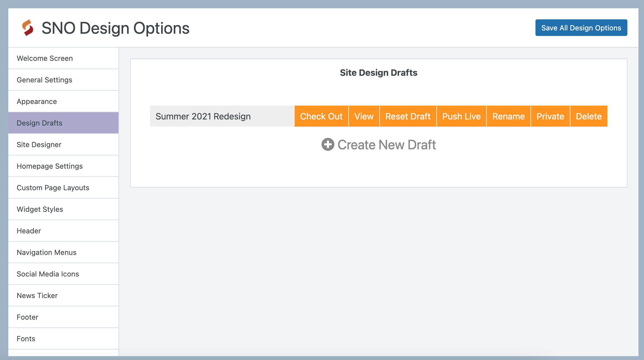
Task: Go to Homepage Settings
Action: [63, 166]
